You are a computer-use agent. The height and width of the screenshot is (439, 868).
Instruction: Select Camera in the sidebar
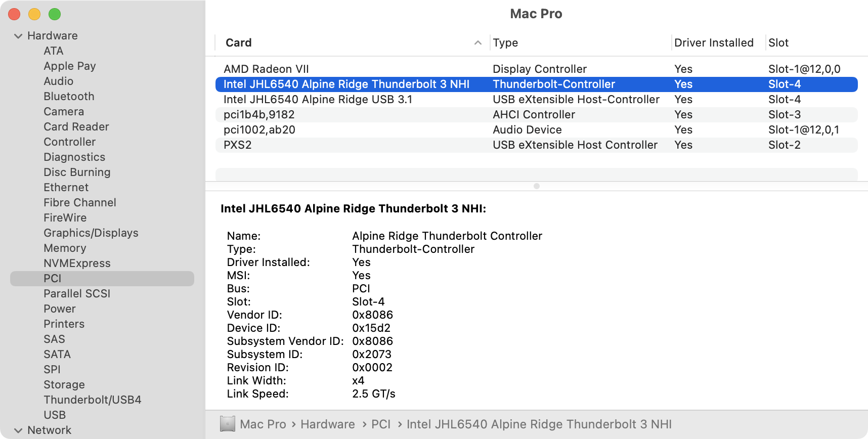click(64, 112)
